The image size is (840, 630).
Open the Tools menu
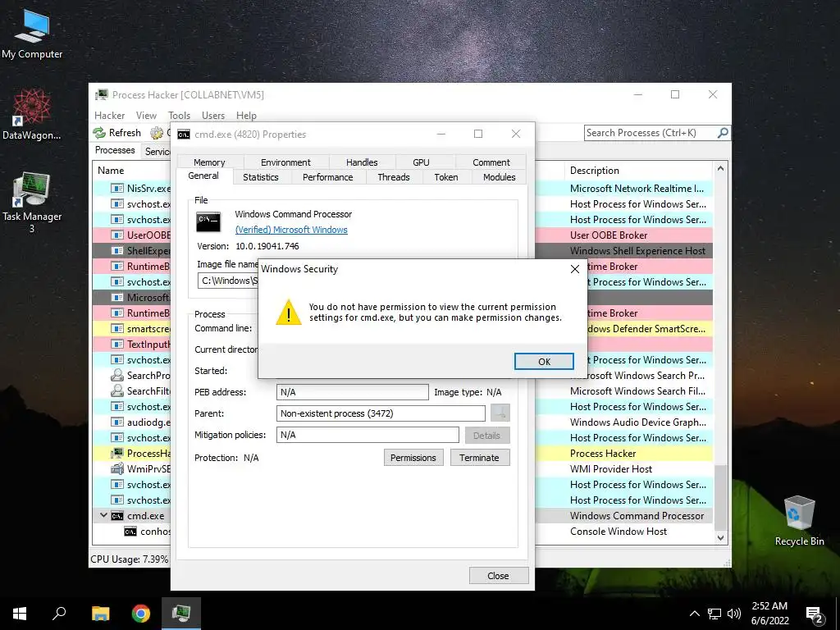[179, 115]
